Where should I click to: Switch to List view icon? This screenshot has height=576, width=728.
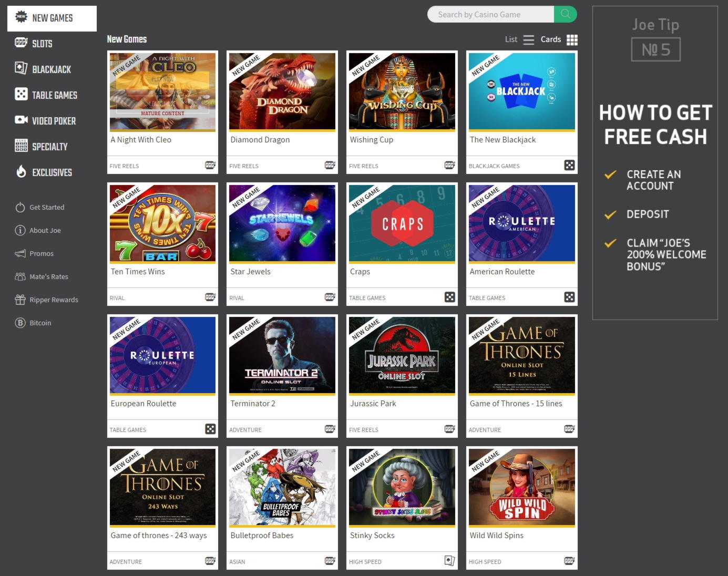pyautogui.click(x=529, y=39)
